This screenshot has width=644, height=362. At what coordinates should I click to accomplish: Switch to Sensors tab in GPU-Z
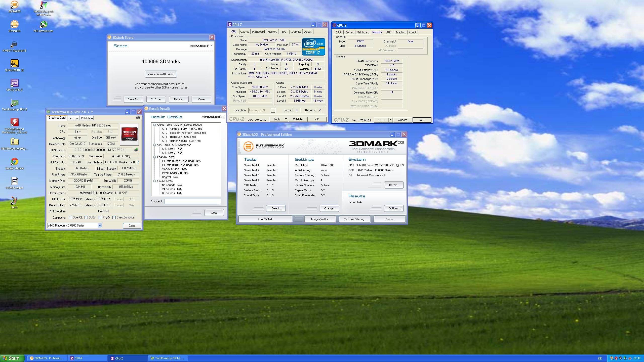73,118
